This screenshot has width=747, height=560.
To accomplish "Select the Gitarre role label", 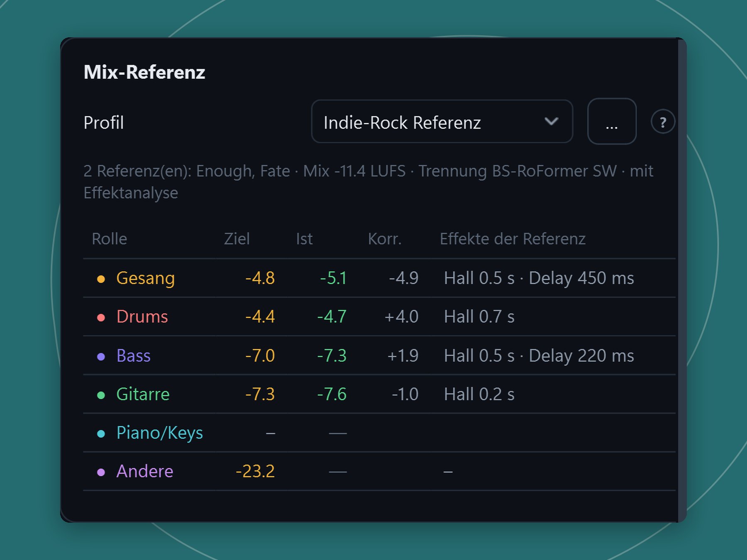I will [x=143, y=394].
